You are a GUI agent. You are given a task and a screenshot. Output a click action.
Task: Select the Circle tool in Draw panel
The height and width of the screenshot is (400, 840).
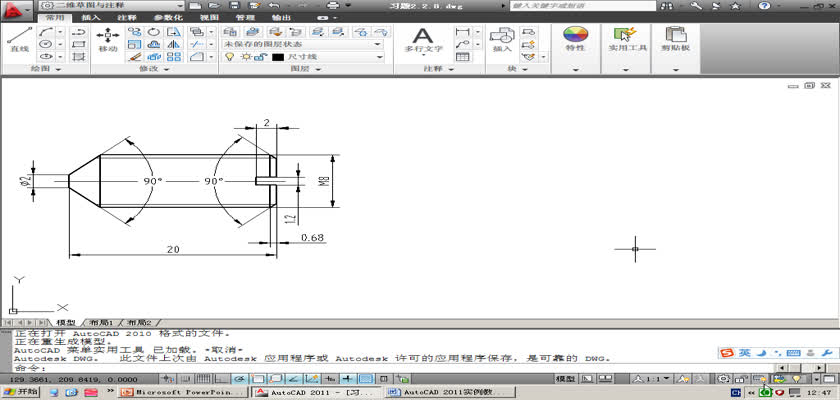click(46, 44)
